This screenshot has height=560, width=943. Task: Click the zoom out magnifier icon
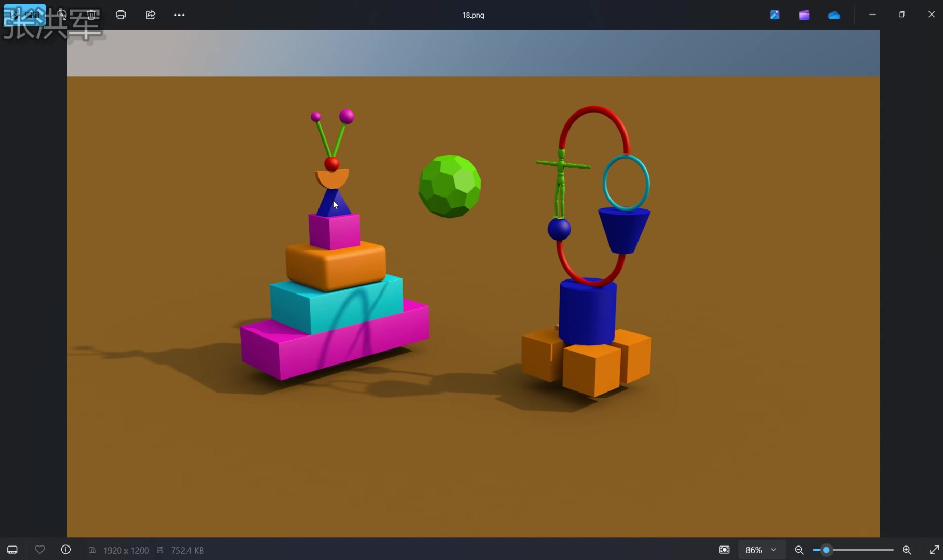[799, 550]
